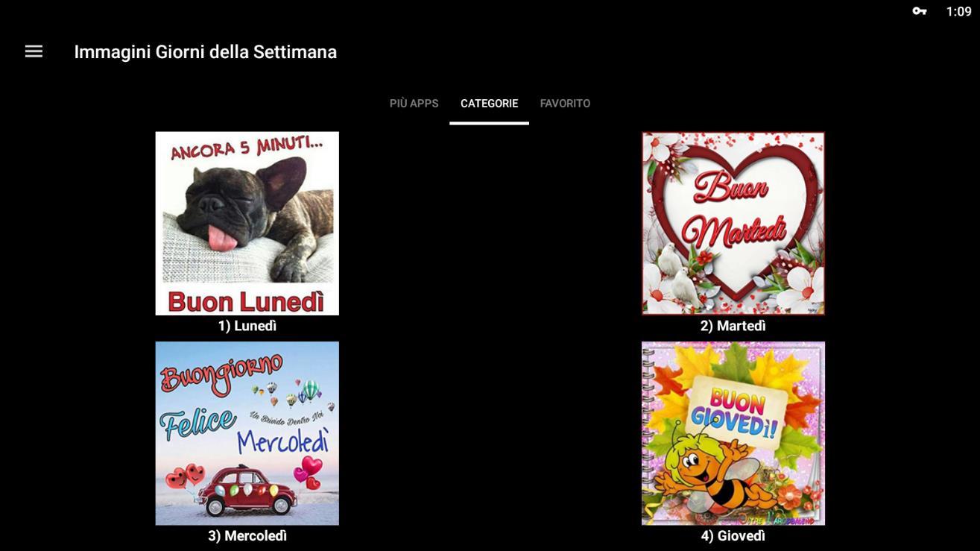This screenshot has height=551, width=980.
Task: Open the Buon Giovedì bee thumbnail
Action: [733, 433]
